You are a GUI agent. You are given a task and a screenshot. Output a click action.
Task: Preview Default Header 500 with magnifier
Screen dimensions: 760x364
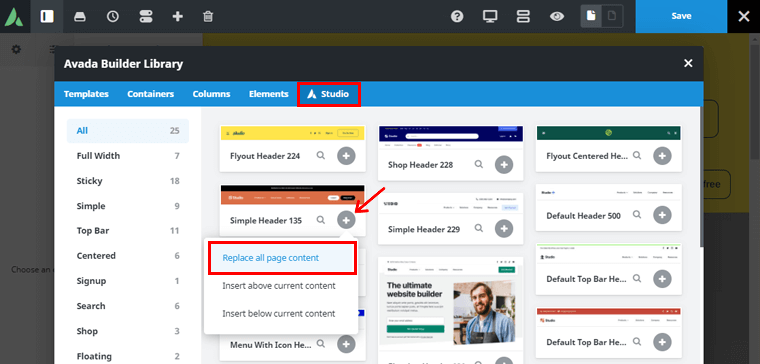[x=637, y=214]
